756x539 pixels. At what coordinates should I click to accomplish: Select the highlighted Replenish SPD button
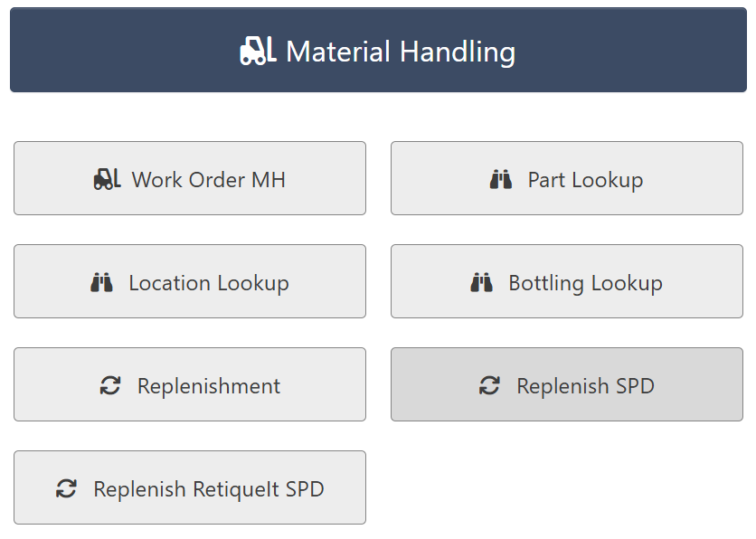567,384
